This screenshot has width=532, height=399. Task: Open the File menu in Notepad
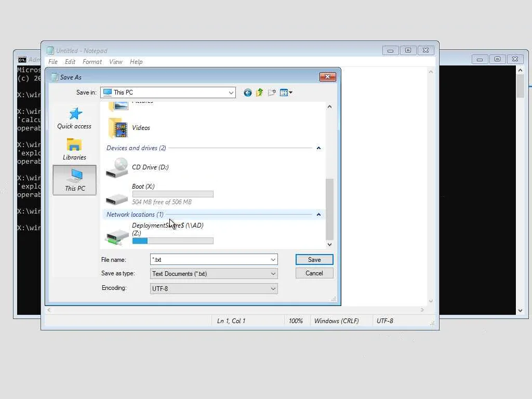tap(53, 62)
